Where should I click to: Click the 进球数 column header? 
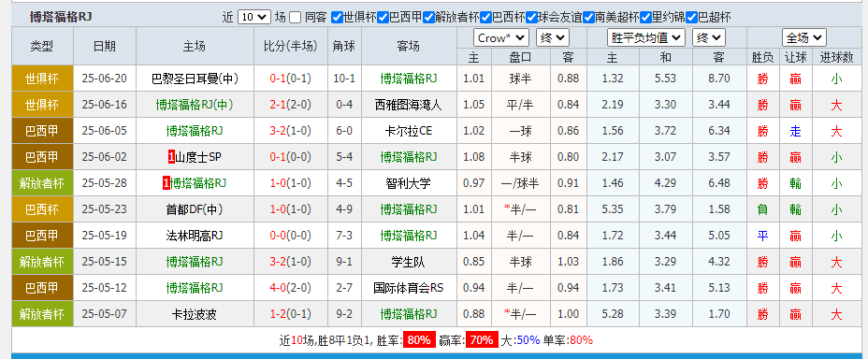click(836, 57)
